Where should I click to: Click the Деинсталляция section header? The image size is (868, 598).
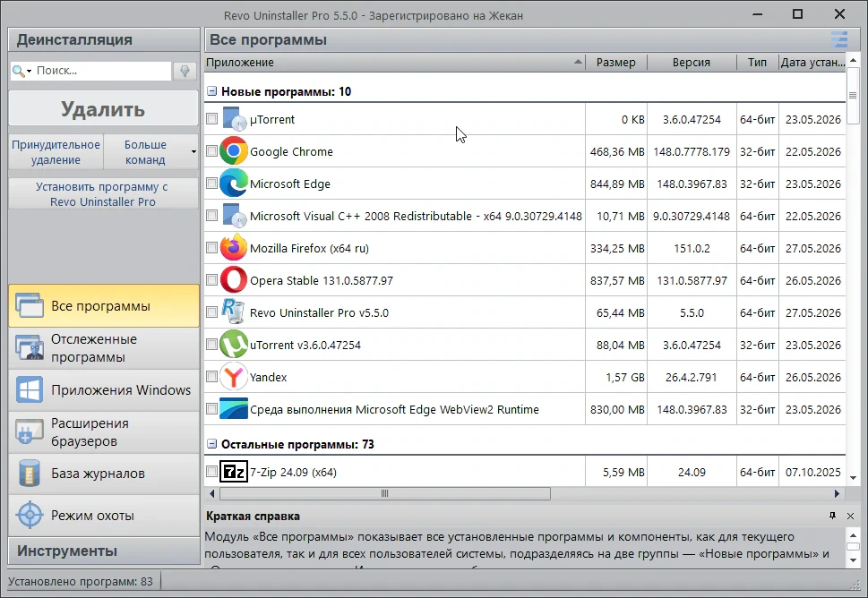104,39
